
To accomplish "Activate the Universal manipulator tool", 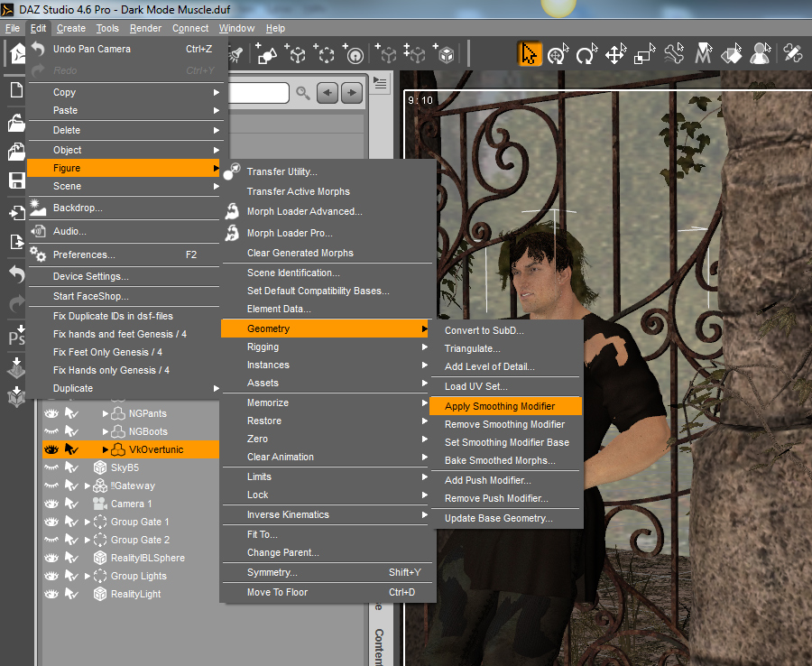I will point(558,54).
